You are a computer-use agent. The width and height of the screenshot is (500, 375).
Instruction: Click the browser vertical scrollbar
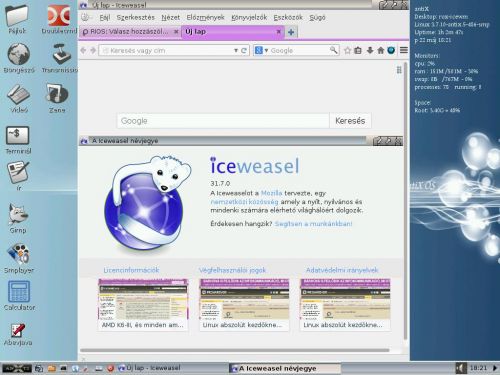click(x=405, y=200)
